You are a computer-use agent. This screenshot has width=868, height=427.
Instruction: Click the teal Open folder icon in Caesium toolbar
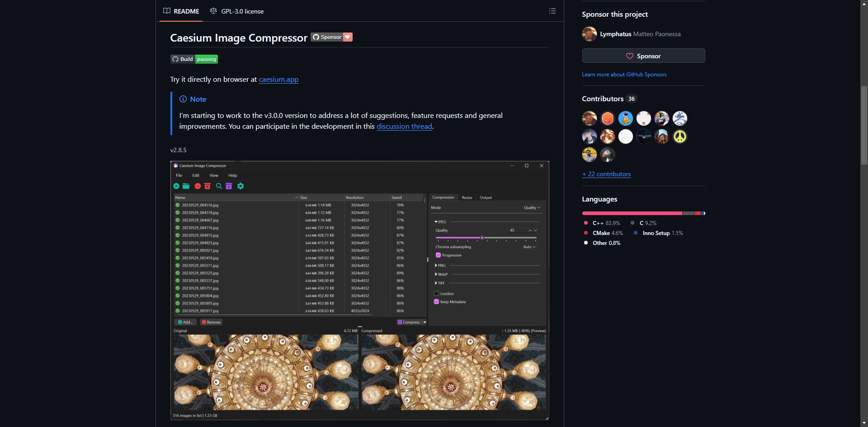pyautogui.click(x=186, y=186)
